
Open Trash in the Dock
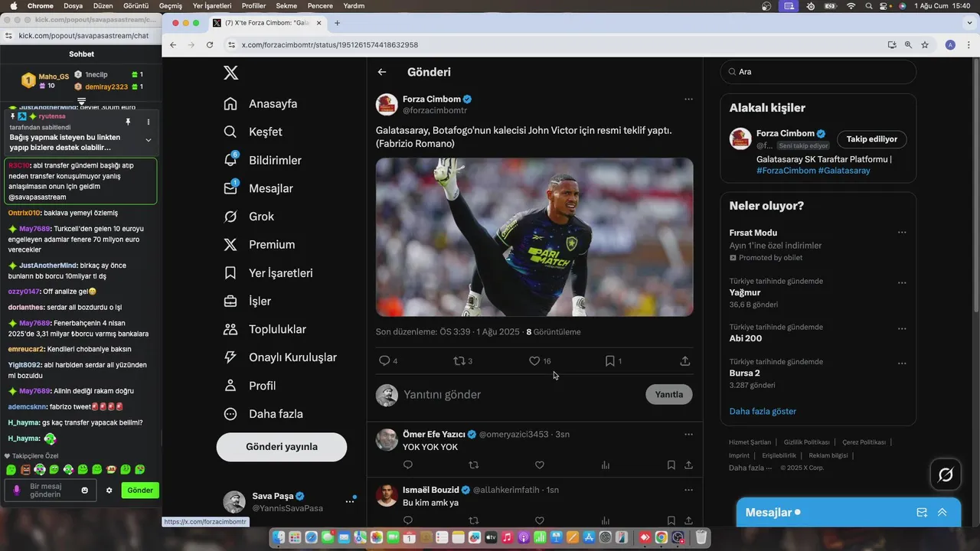tap(701, 538)
